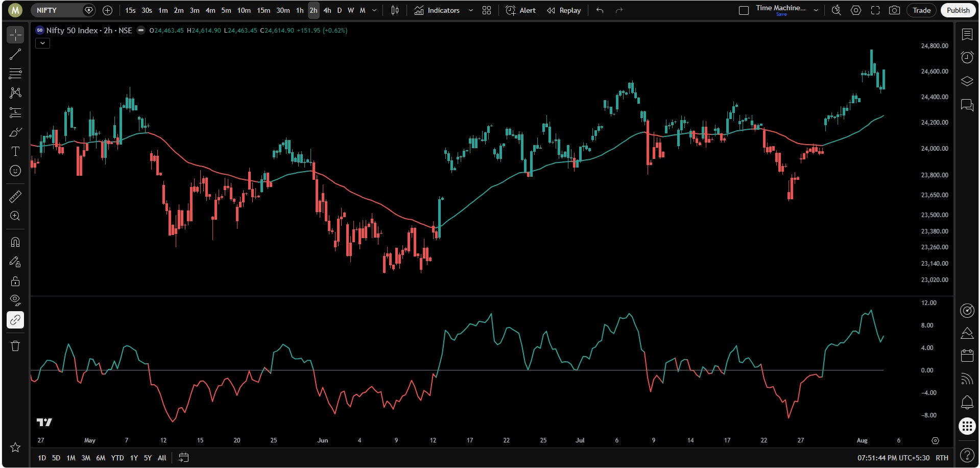The height and width of the screenshot is (468, 980).
Task: Toggle fullscreen mode
Action: click(x=875, y=10)
